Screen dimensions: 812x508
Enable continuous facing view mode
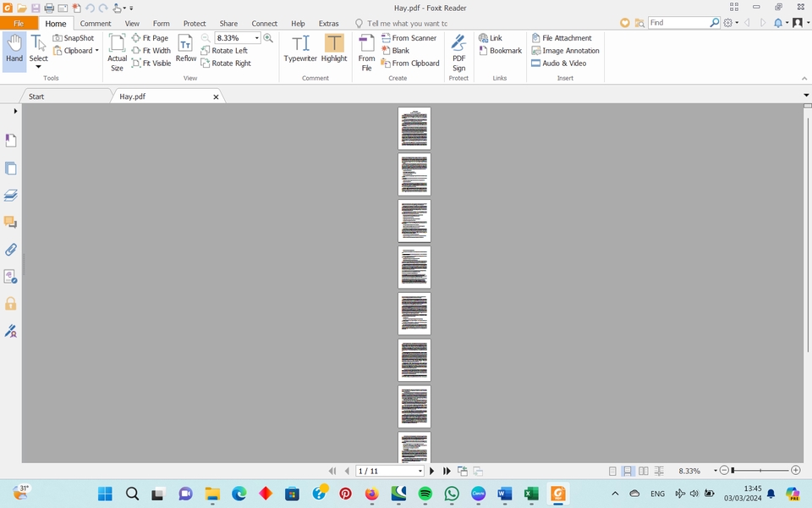click(x=659, y=471)
